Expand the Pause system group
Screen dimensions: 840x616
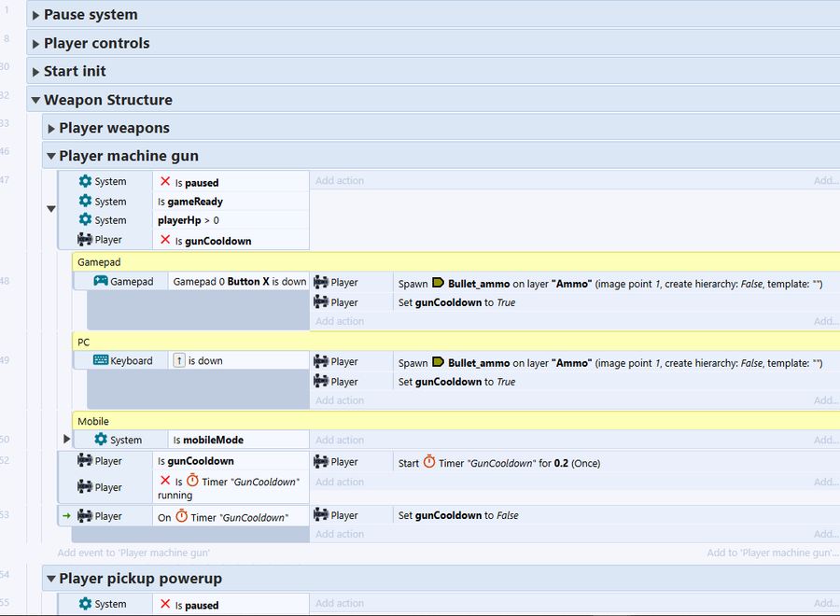[x=35, y=15]
